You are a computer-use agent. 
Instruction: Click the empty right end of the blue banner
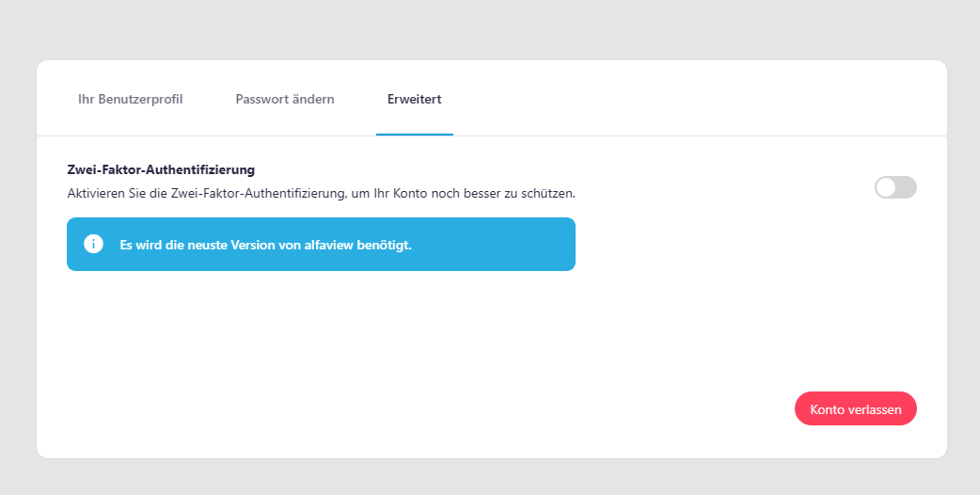(527, 245)
